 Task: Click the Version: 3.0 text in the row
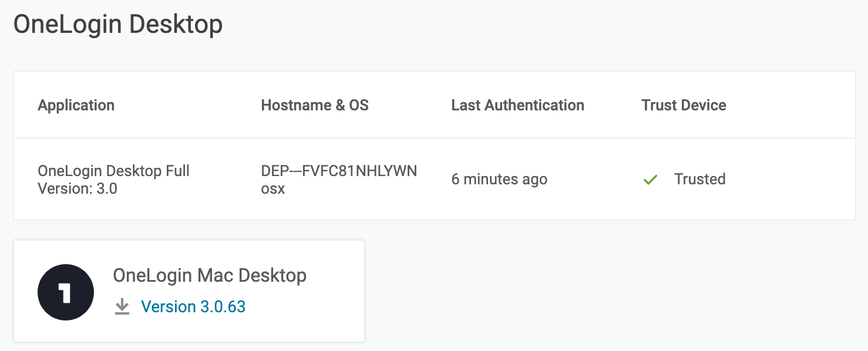coord(78,189)
